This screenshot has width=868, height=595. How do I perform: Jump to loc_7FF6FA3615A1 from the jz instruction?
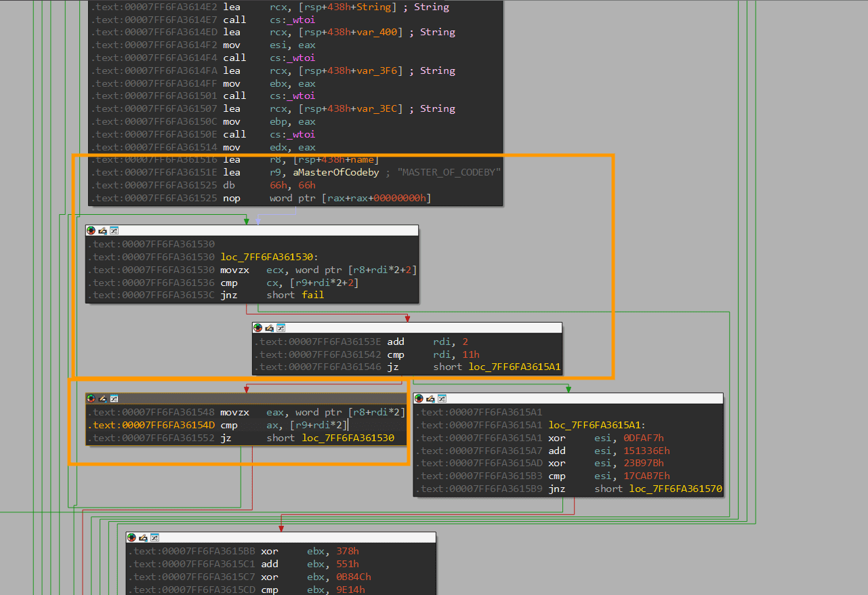click(x=514, y=367)
